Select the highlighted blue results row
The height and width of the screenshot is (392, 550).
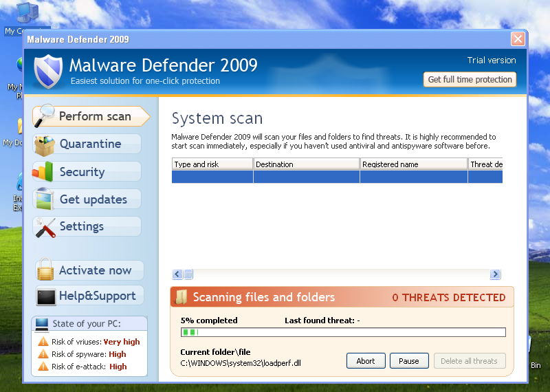click(x=337, y=177)
